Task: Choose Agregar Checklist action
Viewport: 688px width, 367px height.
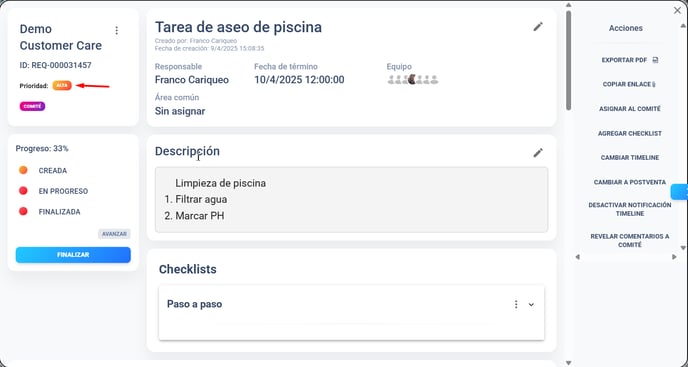Action: coord(630,133)
